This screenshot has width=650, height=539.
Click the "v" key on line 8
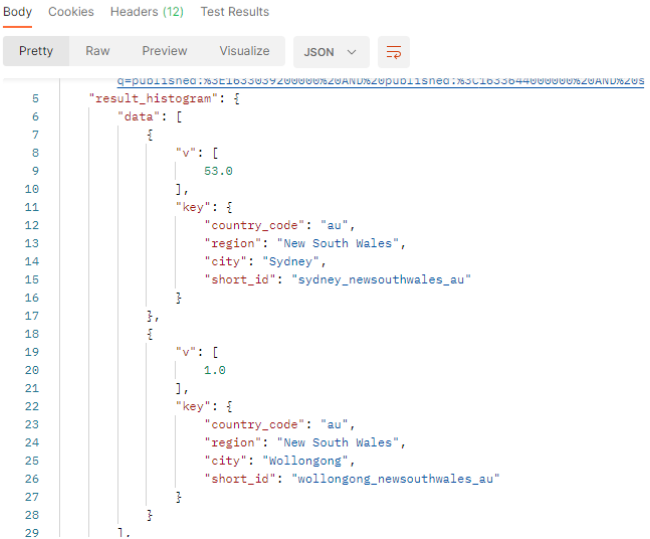pos(186,153)
